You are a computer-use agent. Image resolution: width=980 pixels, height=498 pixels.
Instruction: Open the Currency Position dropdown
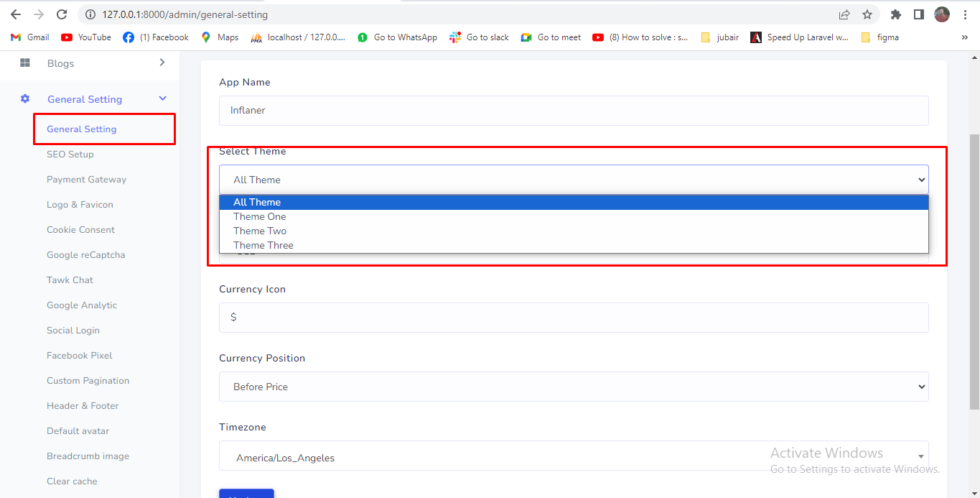(573, 387)
